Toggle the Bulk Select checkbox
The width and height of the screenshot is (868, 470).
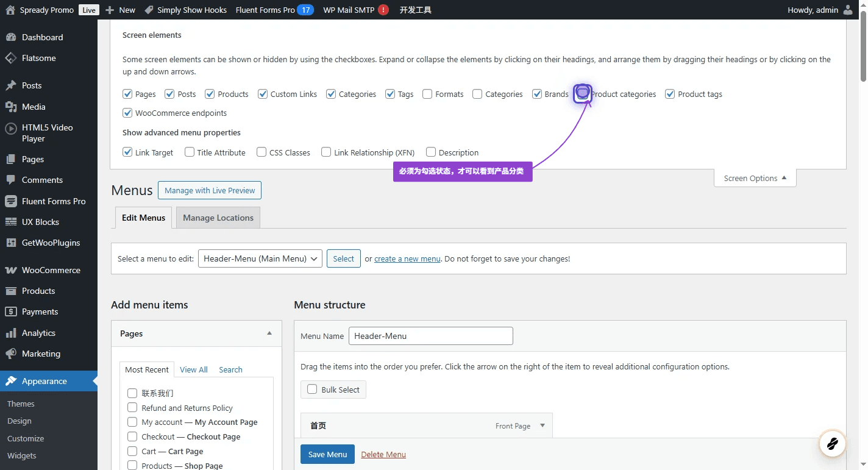click(312, 390)
